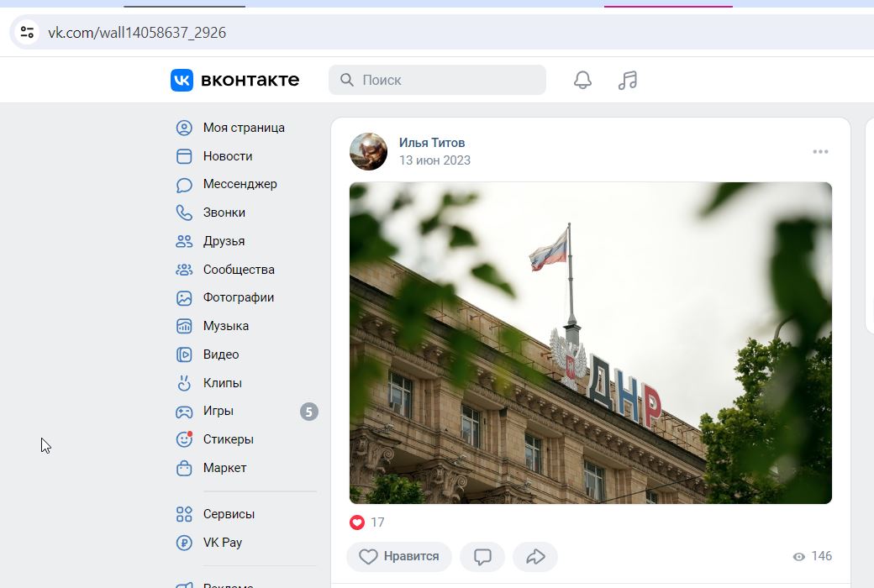Viewport: 874px width, 588px height.
Task: Open the comment bubble button under post
Action: pos(482,557)
